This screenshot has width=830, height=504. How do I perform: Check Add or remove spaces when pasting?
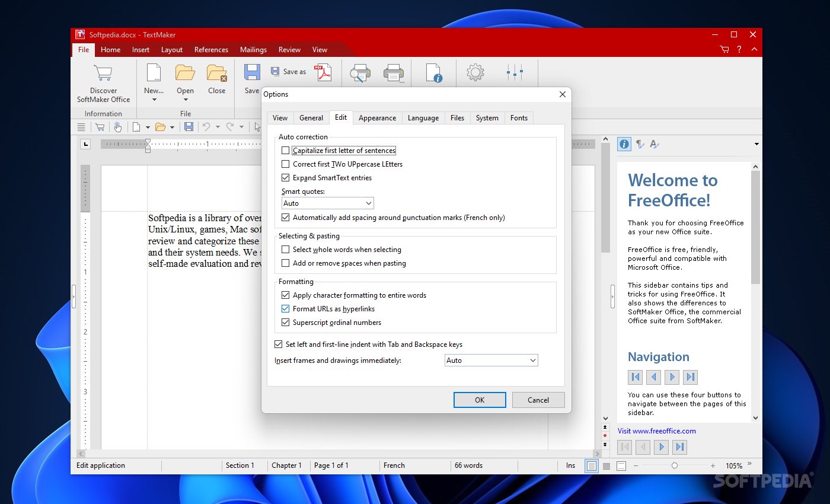(x=286, y=263)
